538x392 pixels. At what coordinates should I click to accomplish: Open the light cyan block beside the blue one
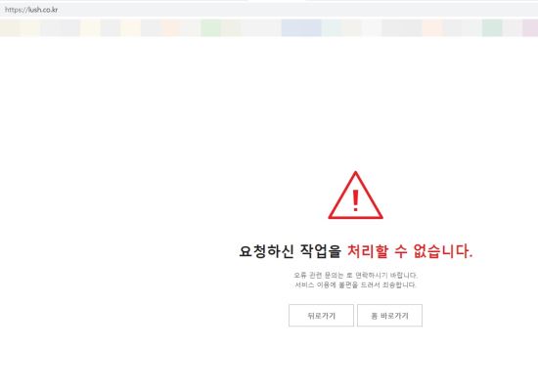click(x=332, y=27)
